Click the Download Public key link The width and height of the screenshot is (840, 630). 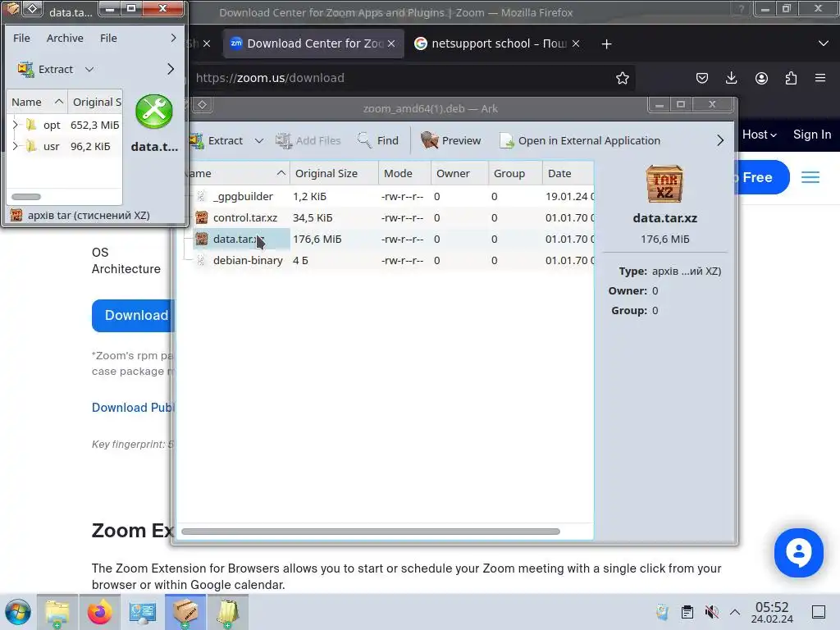tap(133, 408)
